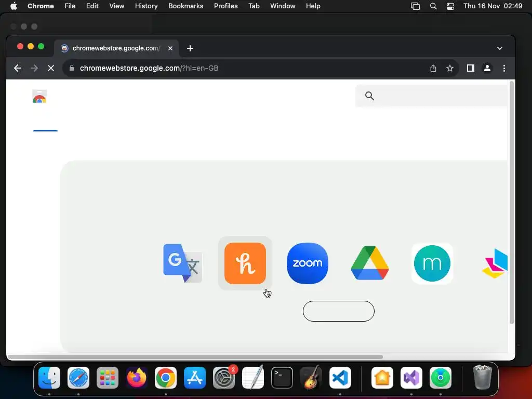Open a new tab
532x399 pixels.
point(190,48)
